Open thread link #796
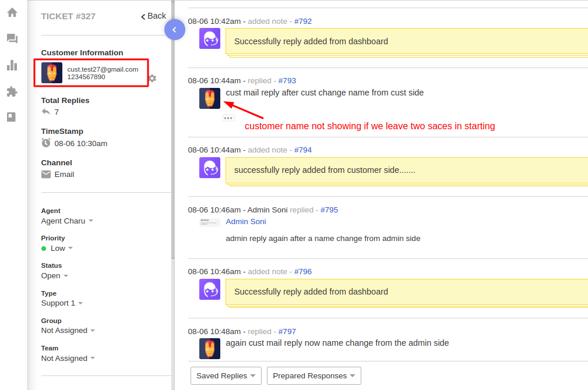Viewport: 588px width, 390px height. [x=303, y=272]
